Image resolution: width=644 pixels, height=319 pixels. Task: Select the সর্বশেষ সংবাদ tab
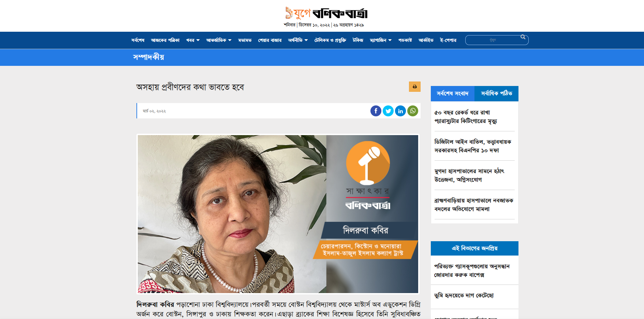tap(453, 93)
